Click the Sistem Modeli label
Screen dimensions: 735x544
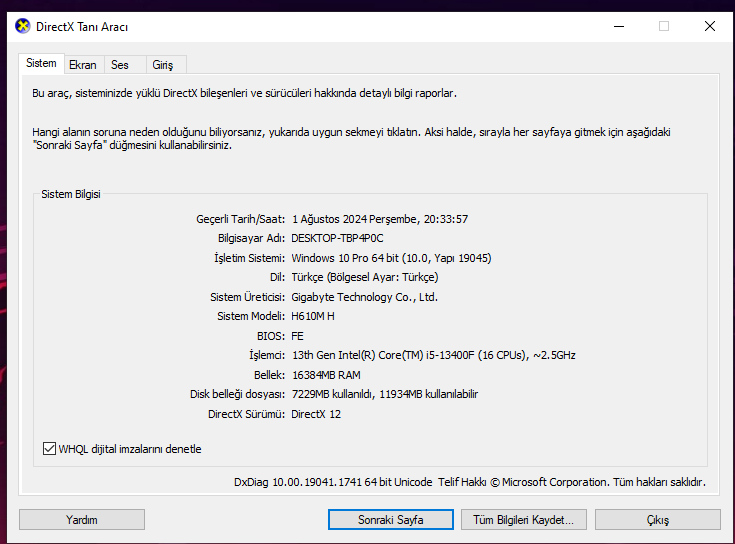[x=251, y=316]
